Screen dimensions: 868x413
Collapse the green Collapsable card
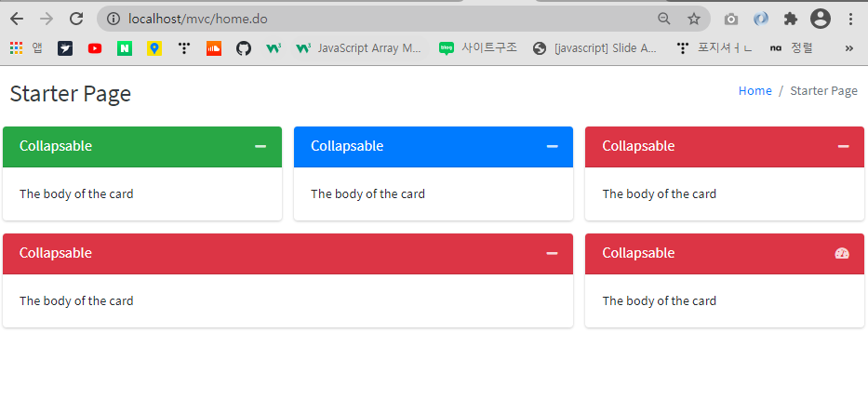[x=260, y=146]
